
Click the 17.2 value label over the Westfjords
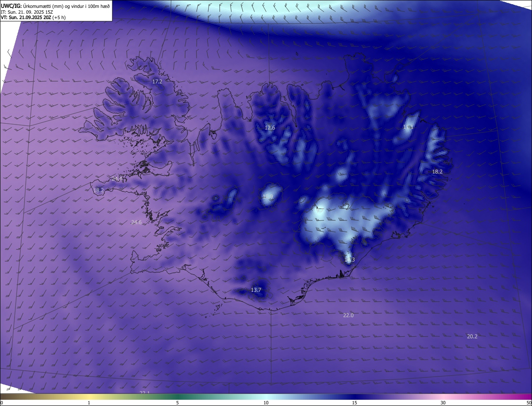(x=157, y=82)
